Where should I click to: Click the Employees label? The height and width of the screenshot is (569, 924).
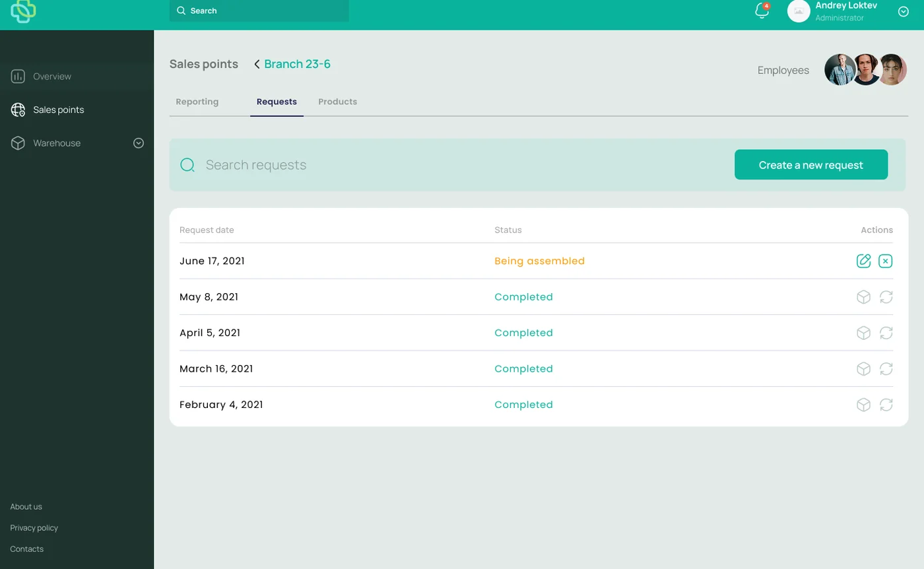pos(783,70)
